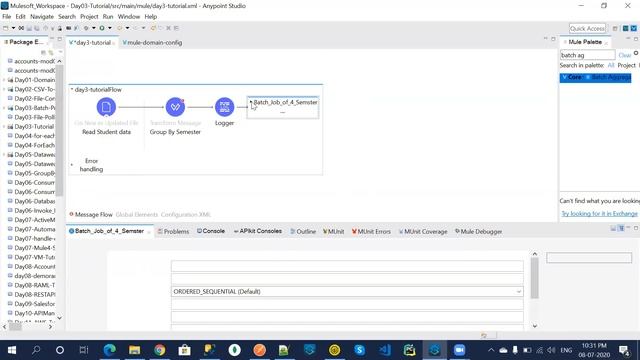Click the New toolbar icon
Image resolution: width=640 pixels, height=360 pixels.
[x=6, y=28]
